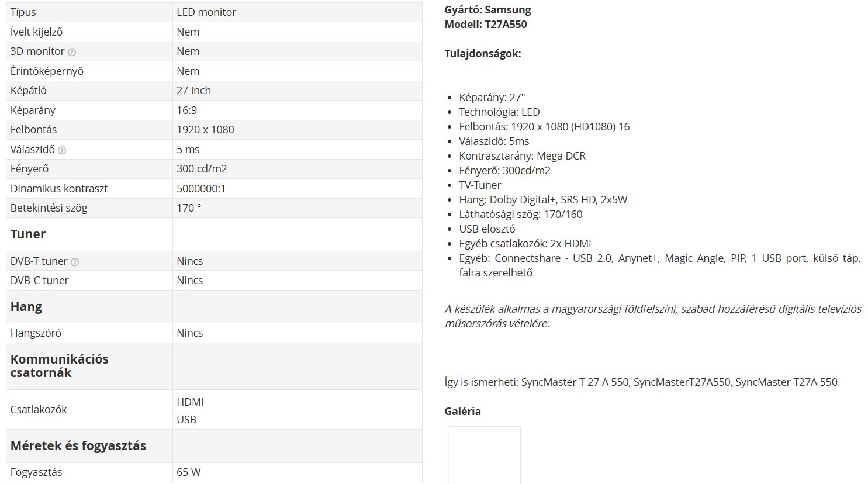This screenshot has height=484, width=868.
Task: Click the Dinamikus kontraszt row label
Action: [59, 189]
